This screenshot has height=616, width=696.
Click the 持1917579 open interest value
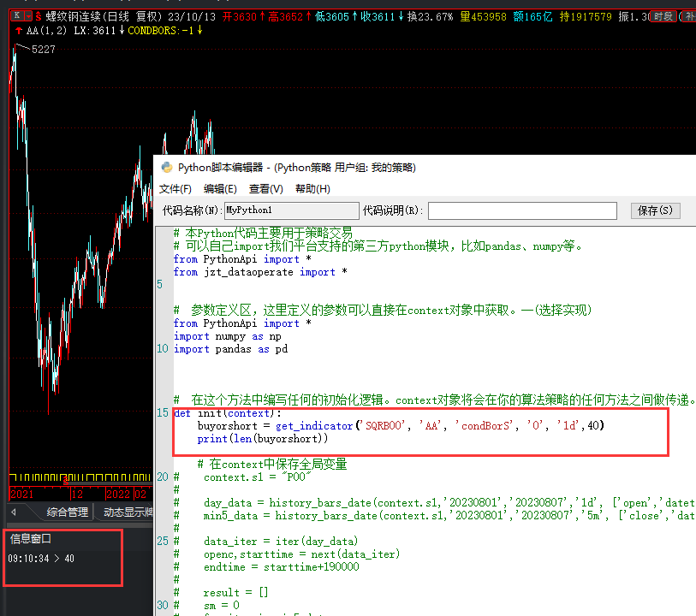[x=585, y=17]
